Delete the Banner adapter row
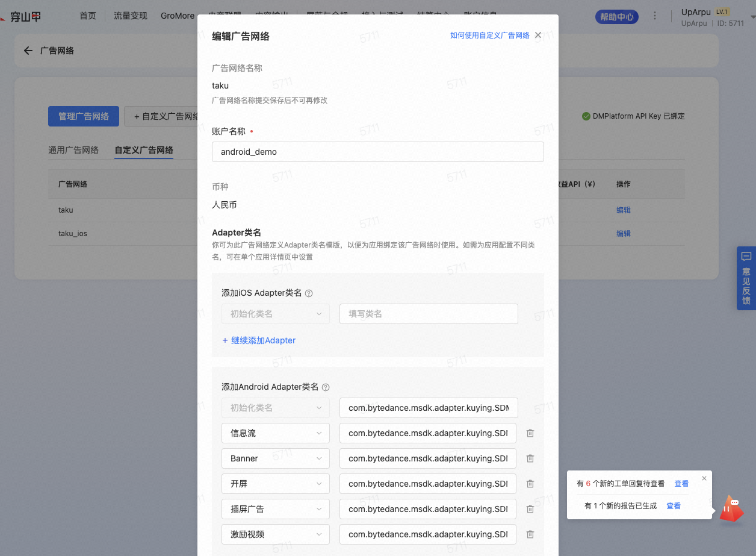Viewport: 756px width, 556px height. point(530,458)
